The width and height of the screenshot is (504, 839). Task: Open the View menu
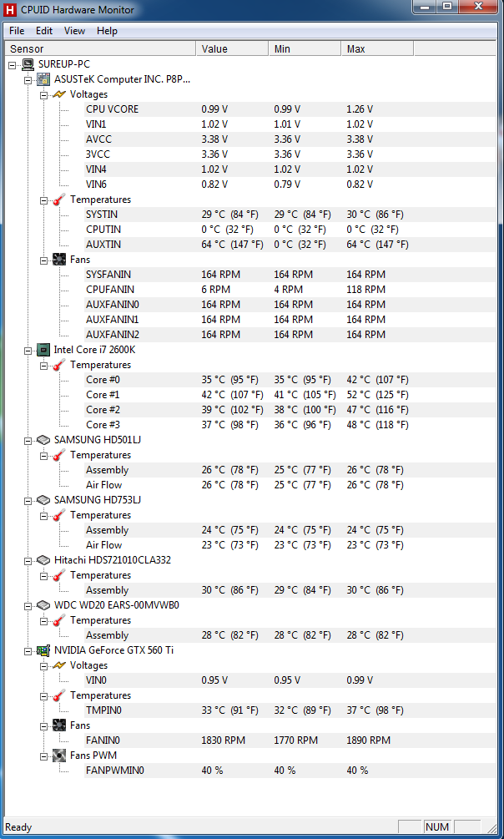(74, 31)
